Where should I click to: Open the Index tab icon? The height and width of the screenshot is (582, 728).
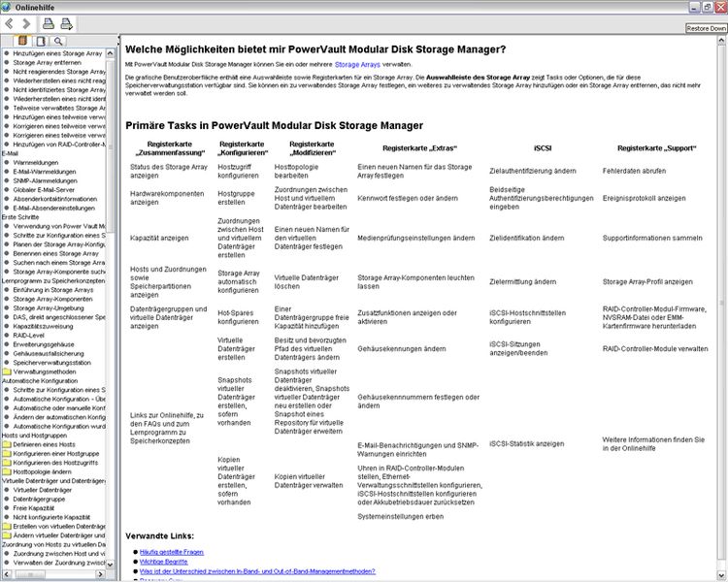41,42
